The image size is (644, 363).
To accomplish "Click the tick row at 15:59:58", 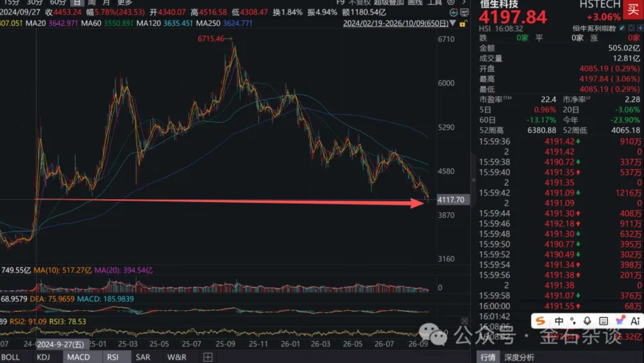I will pos(560,295).
